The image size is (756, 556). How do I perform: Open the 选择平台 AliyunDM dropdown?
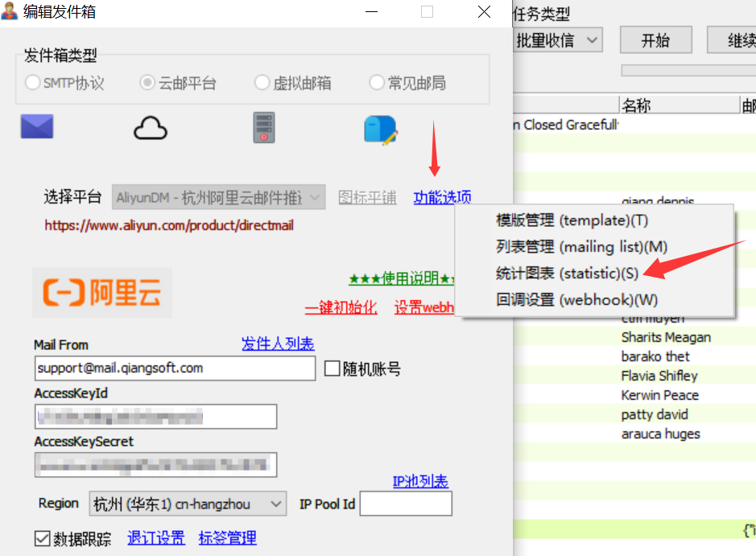(218, 197)
